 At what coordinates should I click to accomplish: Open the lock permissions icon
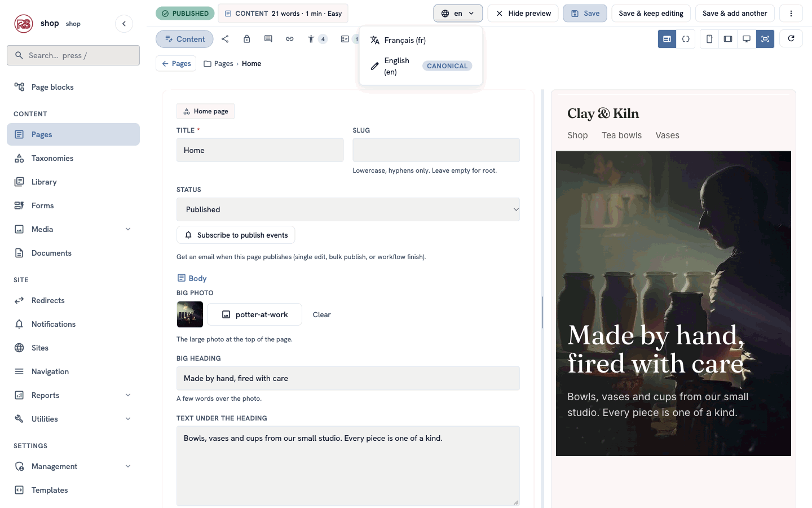click(x=246, y=39)
